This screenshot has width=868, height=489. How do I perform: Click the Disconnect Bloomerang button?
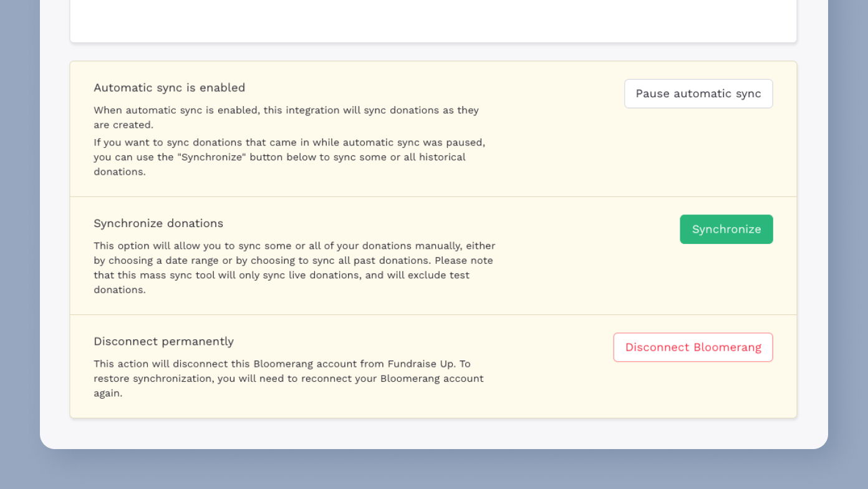(x=693, y=347)
